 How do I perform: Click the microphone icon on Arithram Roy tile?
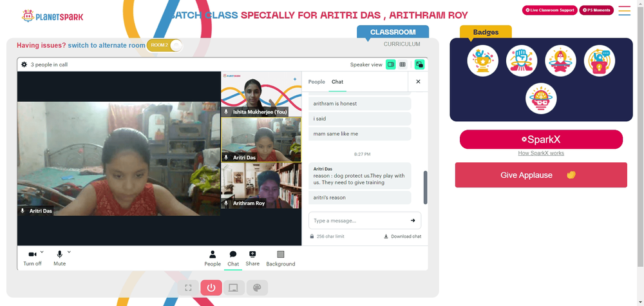226,204
